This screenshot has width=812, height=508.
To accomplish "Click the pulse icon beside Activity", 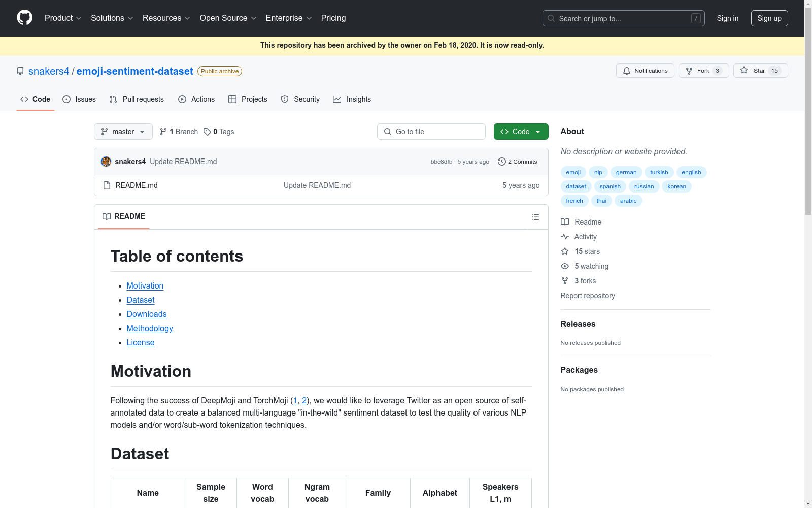I will [x=565, y=237].
